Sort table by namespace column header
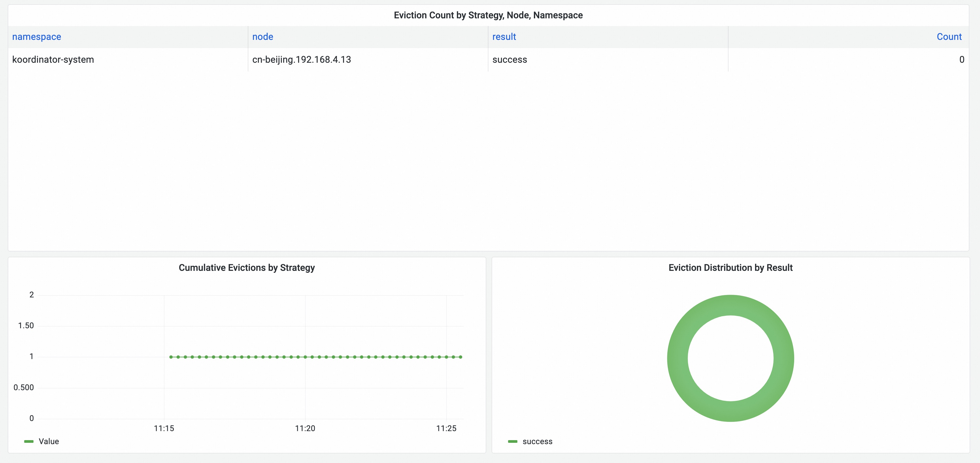 [36, 37]
